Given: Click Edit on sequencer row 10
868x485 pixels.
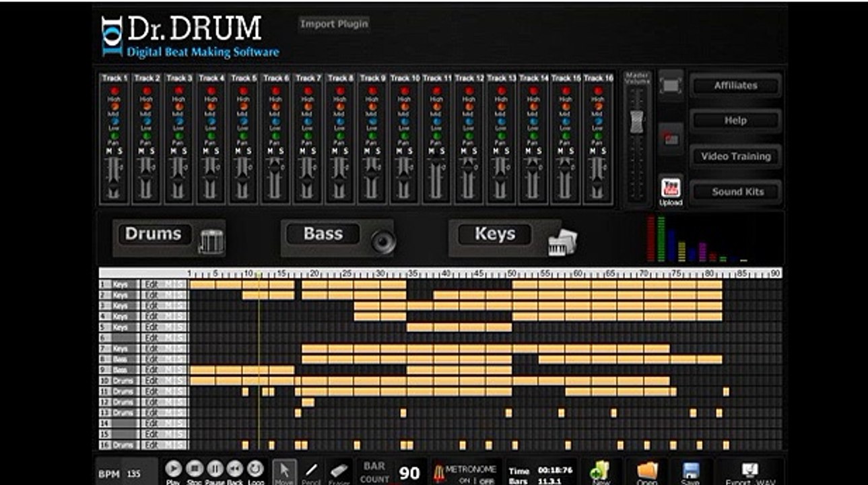Looking at the screenshot, I should pos(152,381).
